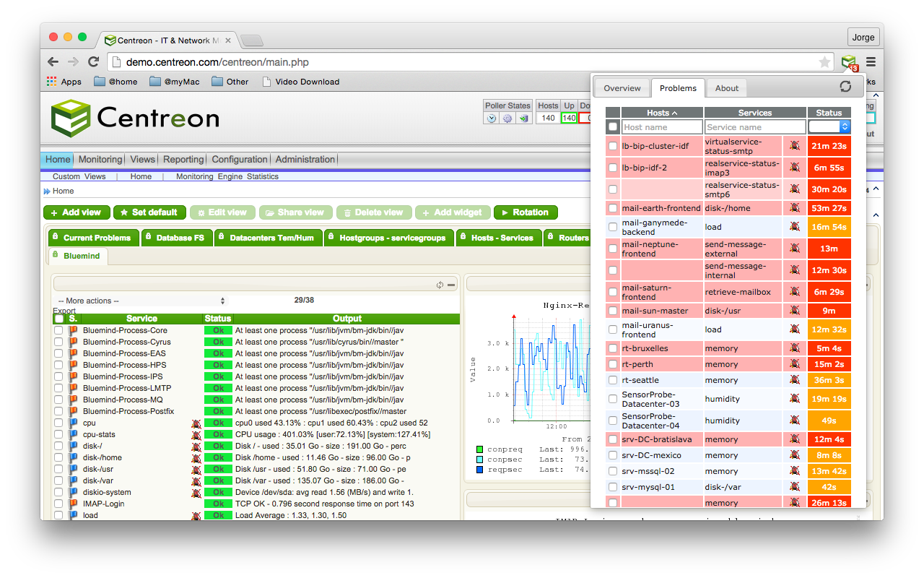Check the srv-mssql-02 row checkbox

click(x=613, y=471)
